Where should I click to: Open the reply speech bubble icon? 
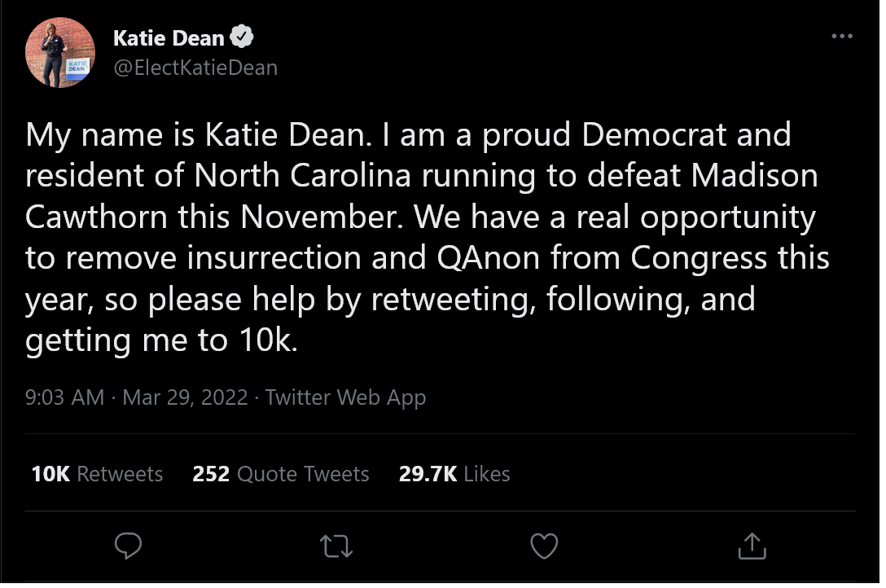[129, 546]
